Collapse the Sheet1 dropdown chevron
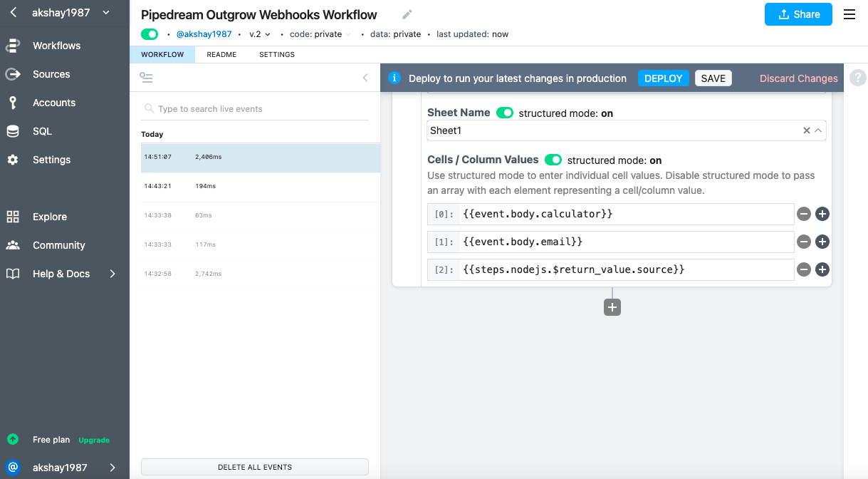This screenshot has width=868, height=479. pos(818,130)
